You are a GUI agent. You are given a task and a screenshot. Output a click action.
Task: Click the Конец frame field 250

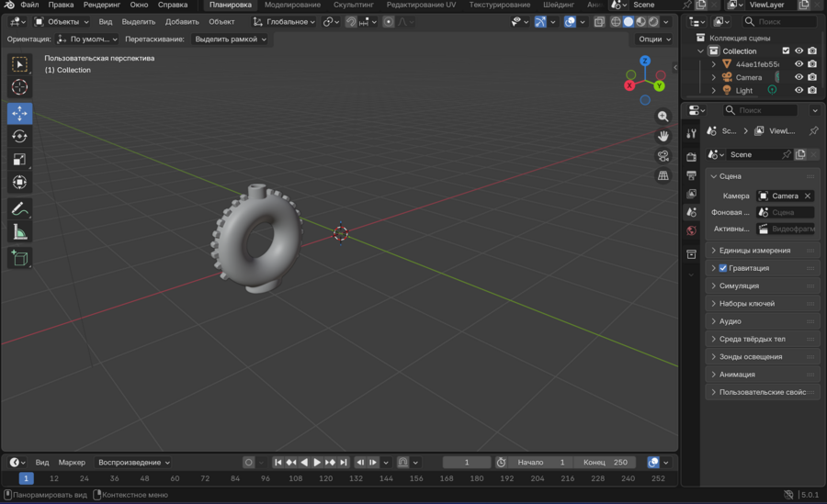pos(606,463)
